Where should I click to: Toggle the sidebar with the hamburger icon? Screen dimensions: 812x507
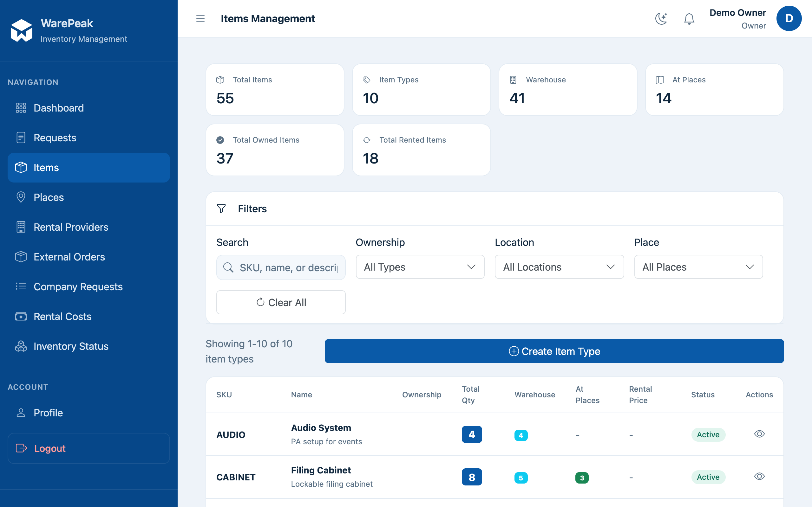tap(200, 19)
